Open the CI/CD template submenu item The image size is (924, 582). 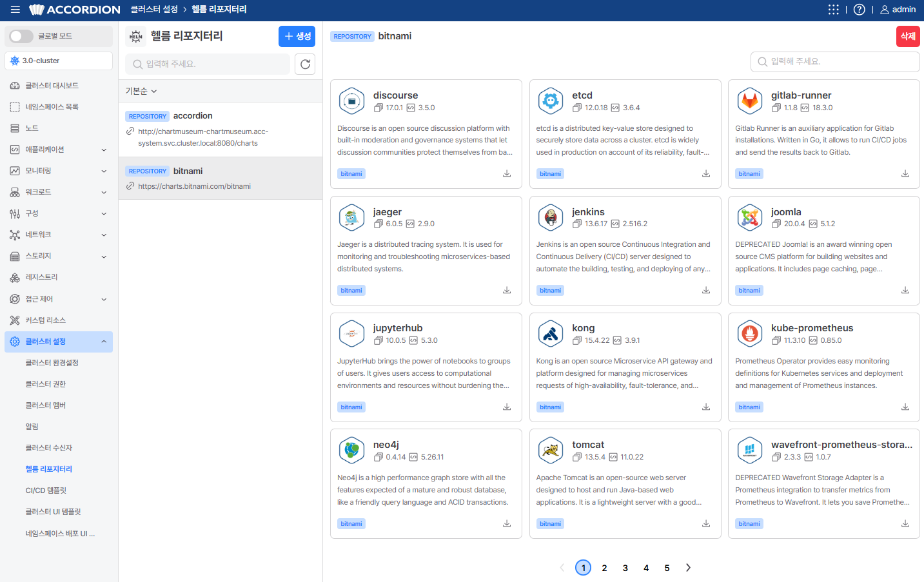[46, 490]
